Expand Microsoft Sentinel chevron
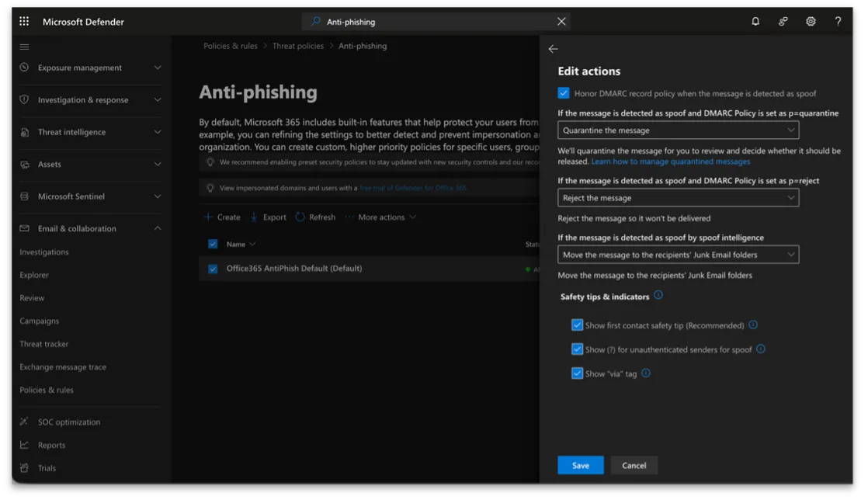The height and width of the screenshot is (500, 868). [x=158, y=196]
